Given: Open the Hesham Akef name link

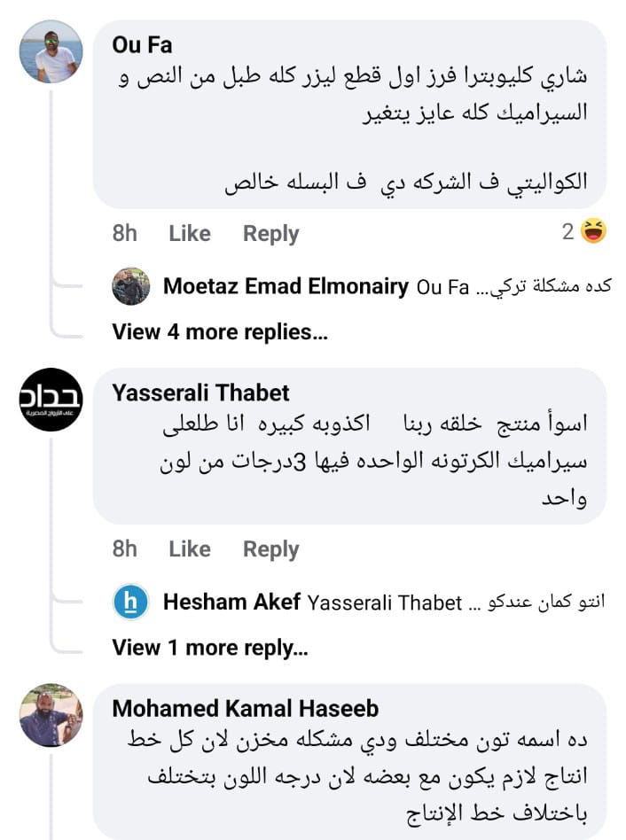Looking at the screenshot, I should [232, 603].
